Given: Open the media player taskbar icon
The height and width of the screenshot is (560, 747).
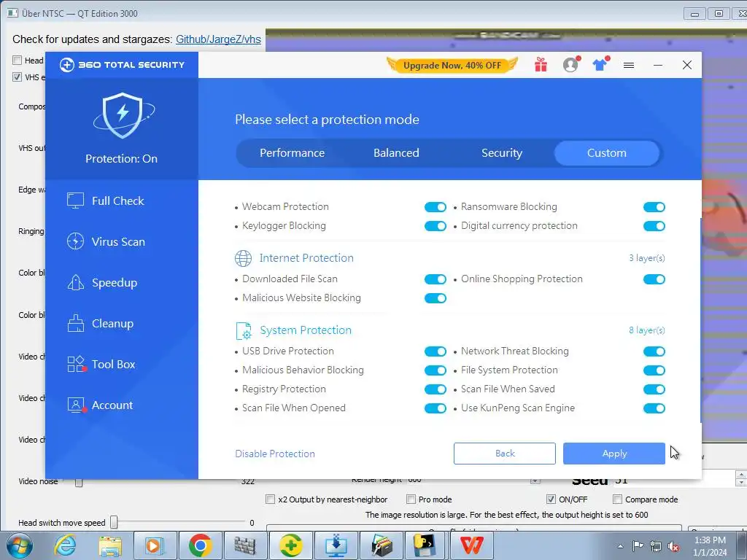Looking at the screenshot, I should [155, 545].
